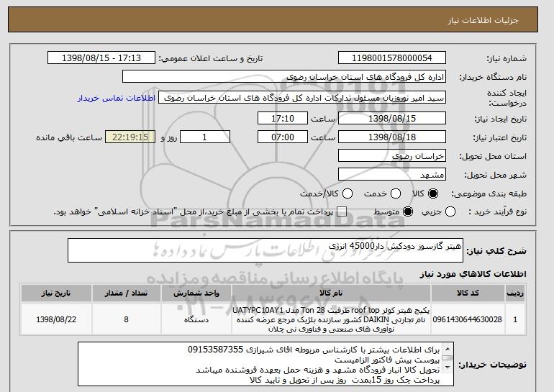Screen dimensions: 554x392
Task: Click the item name cell mentioning DAIKIN
Action: 331,319
